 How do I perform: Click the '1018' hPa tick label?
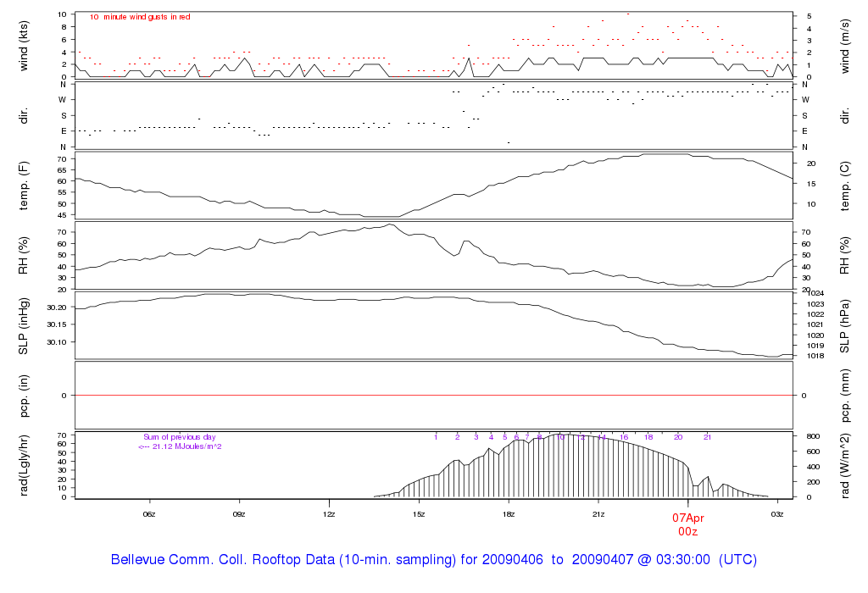pyautogui.click(x=816, y=356)
